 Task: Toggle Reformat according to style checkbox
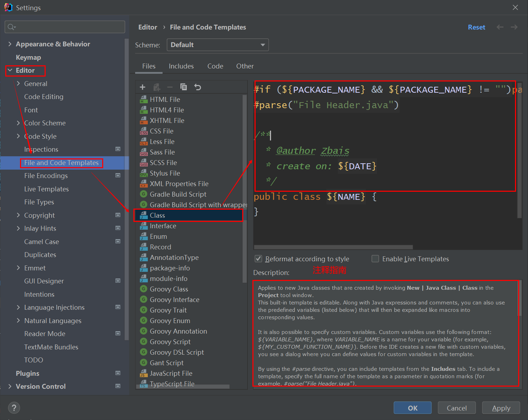coord(258,259)
